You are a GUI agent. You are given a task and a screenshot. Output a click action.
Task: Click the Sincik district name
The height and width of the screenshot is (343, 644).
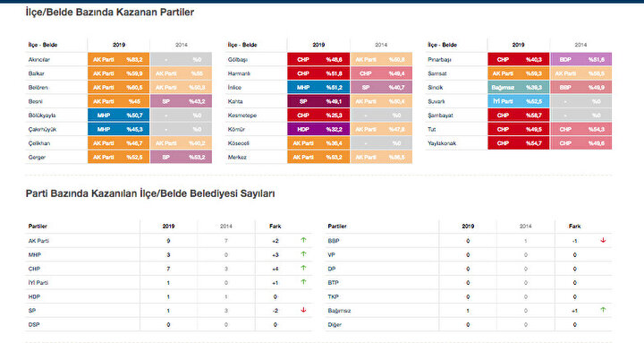point(436,88)
